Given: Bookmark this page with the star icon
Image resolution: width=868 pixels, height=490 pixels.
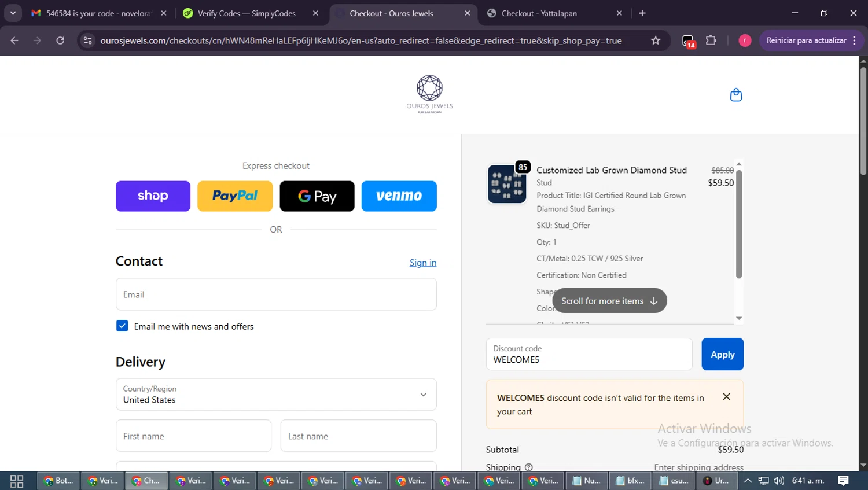Looking at the screenshot, I should (x=656, y=40).
